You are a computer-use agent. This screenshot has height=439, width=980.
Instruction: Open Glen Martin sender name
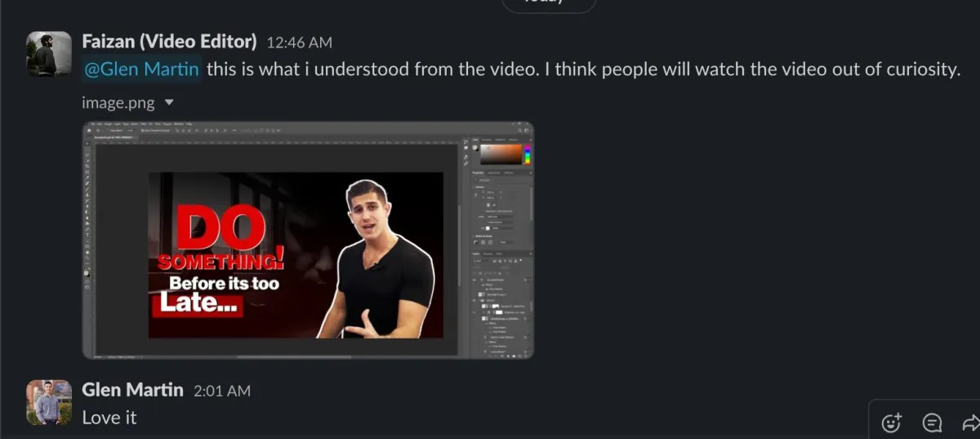click(133, 390)
